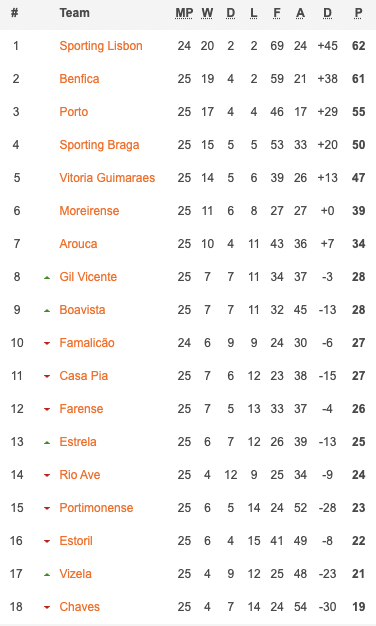Click the green up arrow beside Boavista
376x626 pixels.
click(47, 311)
